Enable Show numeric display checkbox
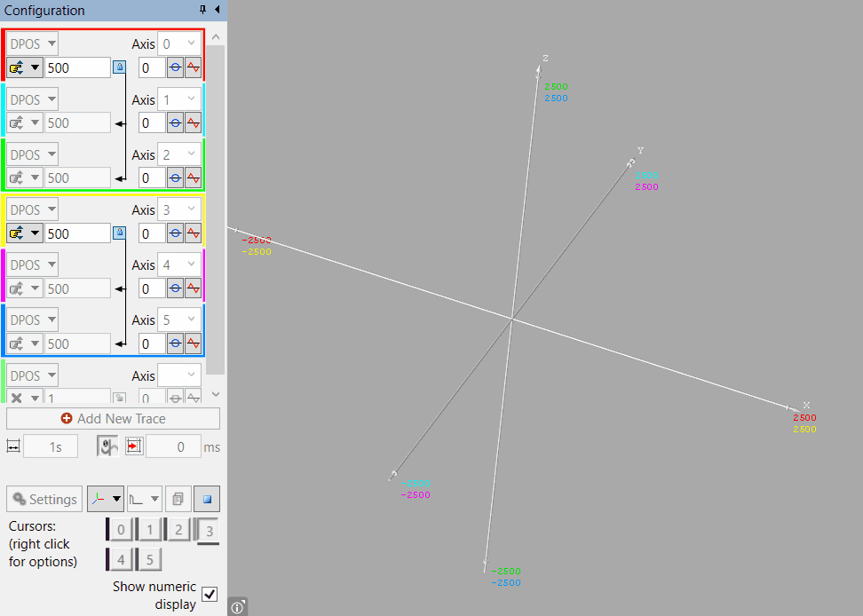 point(210,594)
